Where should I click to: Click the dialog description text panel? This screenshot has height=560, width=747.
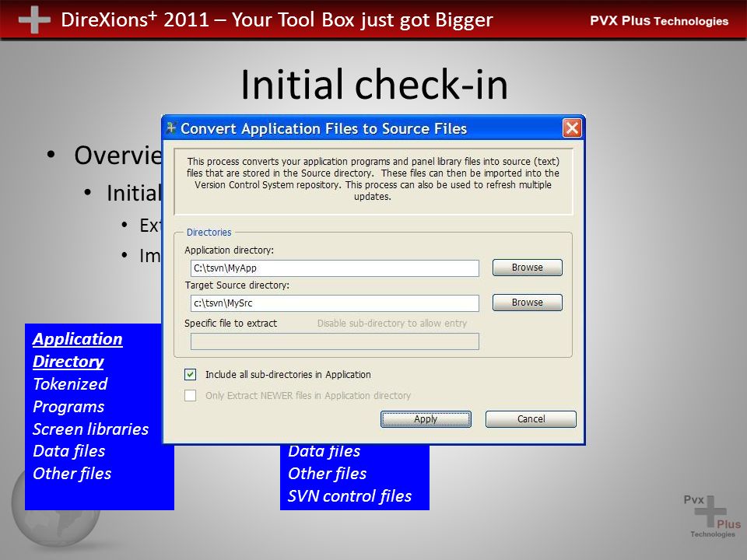pyautogui.click(x=373, y=181)
